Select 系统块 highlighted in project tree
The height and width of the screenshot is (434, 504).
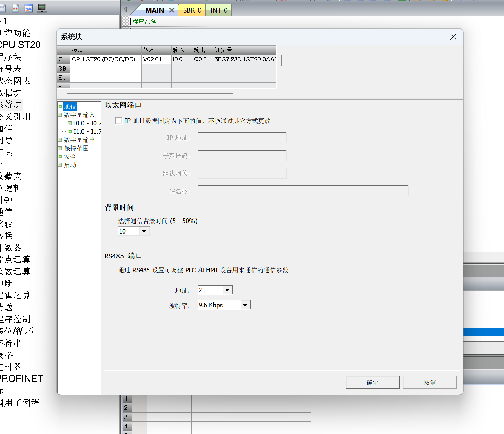click(11, 104)
